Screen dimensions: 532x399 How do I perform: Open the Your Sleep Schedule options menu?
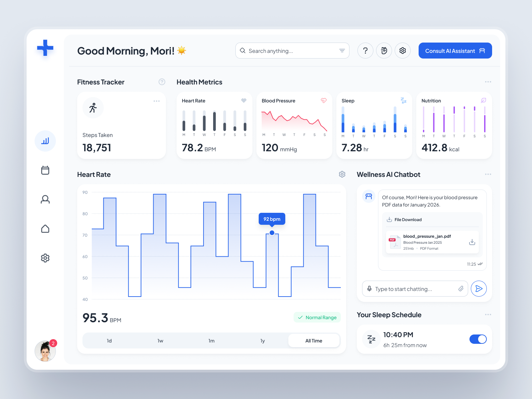(488, 315)
